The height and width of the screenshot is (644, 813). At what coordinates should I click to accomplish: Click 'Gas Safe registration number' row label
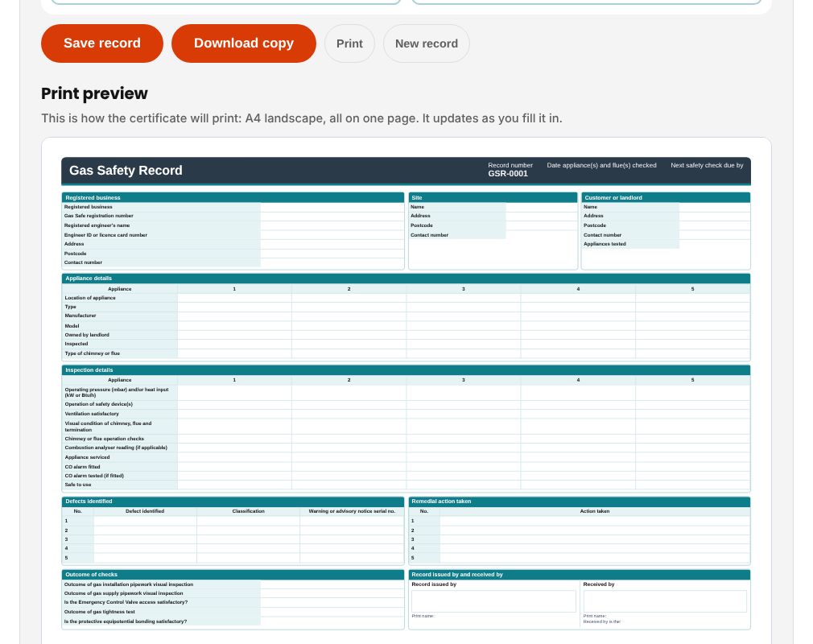tap(98, 216)
